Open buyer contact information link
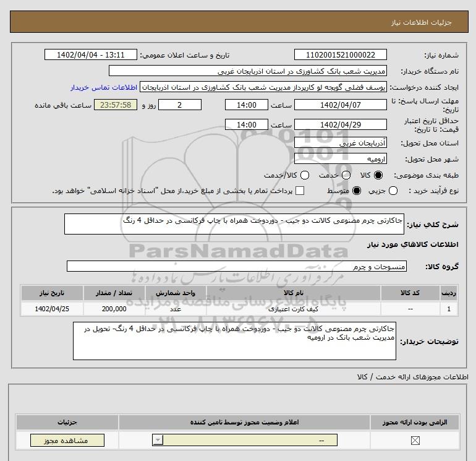This screenshot has width=476, height=461. [x=104, y=87]
